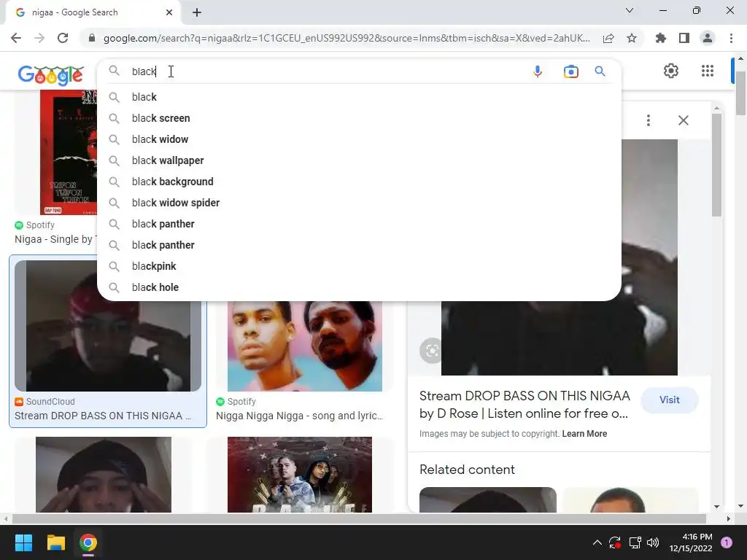Viewport: 747px width, 560px height.
Task: Click the Google holiday logo
Action: click(x=50, y=74)
